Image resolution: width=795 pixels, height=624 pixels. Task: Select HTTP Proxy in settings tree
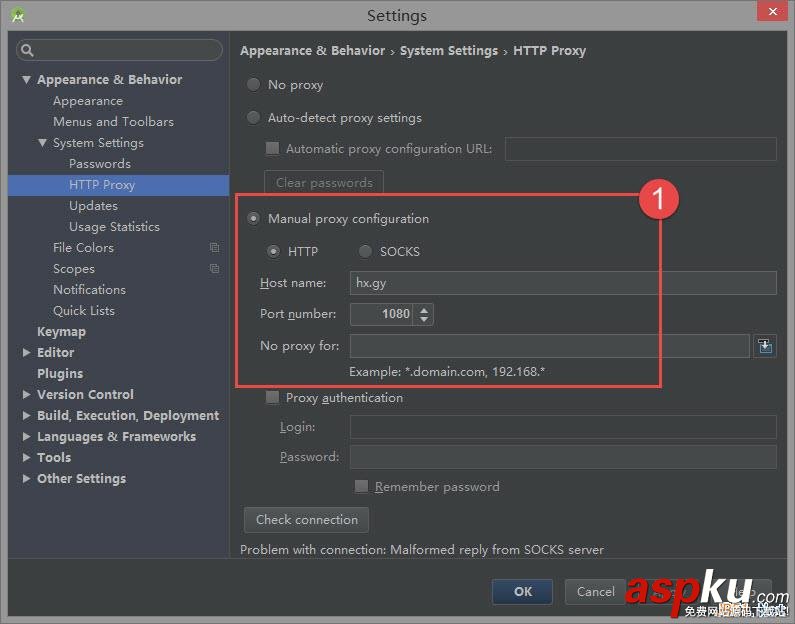pos(119,185)
